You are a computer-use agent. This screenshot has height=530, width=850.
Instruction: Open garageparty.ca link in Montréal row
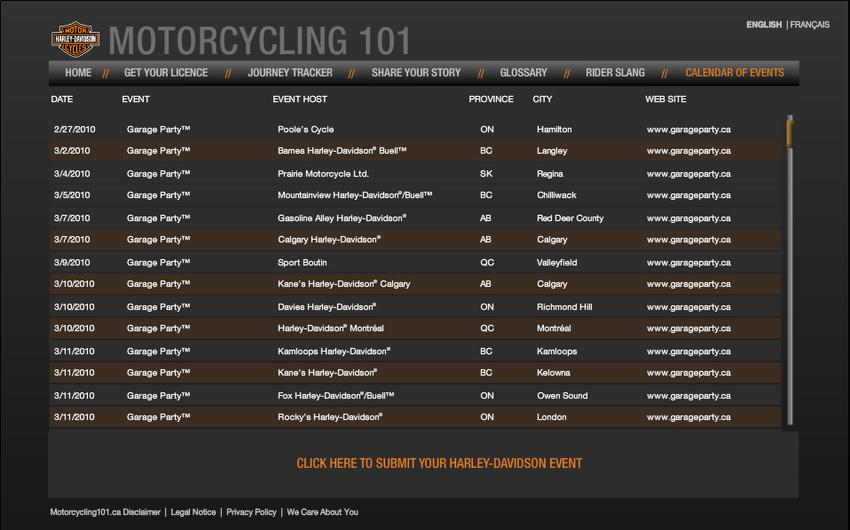pyautogui.click(x=688, y=328)
